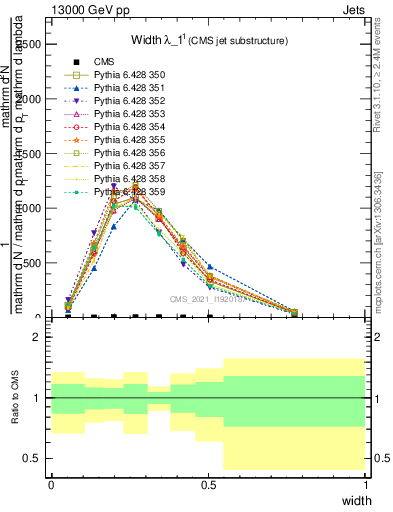Click the 'width' x-axis label
Viewport: 393px width, 512px height.
point(357,501)
